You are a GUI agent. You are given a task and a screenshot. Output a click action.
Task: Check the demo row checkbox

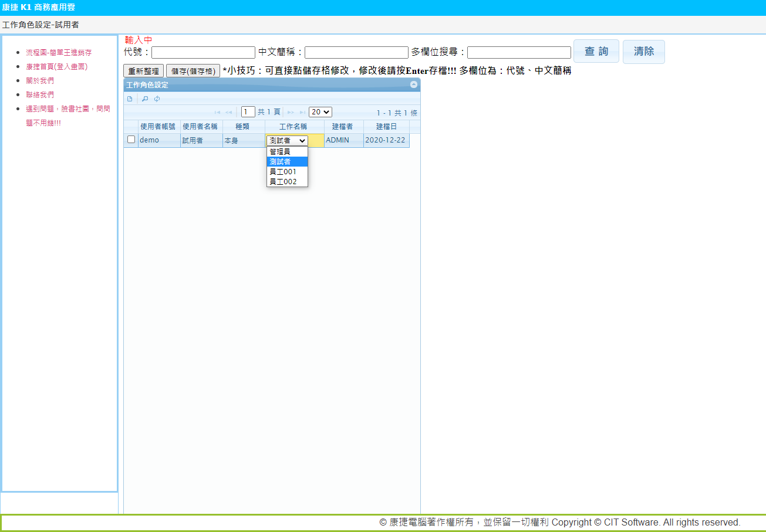pyautogui.click(x=131, y=140)
